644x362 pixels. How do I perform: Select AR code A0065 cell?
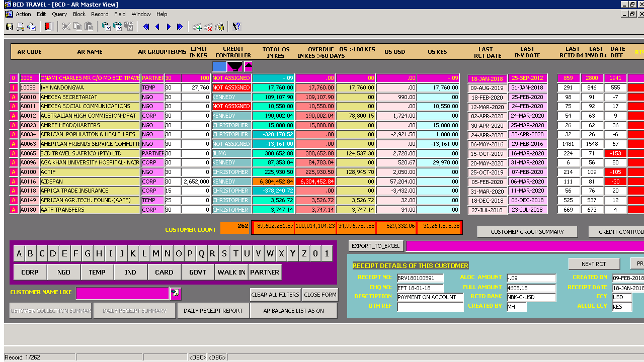pos(29,153)
